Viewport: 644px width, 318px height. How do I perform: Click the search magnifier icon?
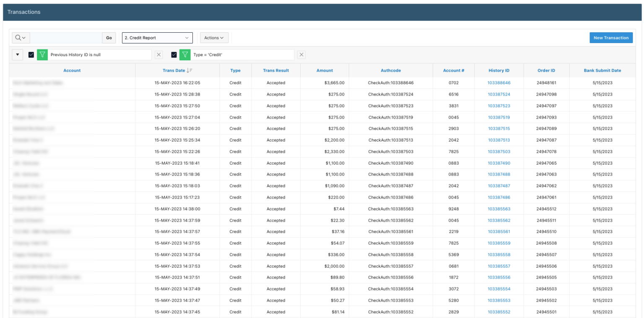coord(18,38)
